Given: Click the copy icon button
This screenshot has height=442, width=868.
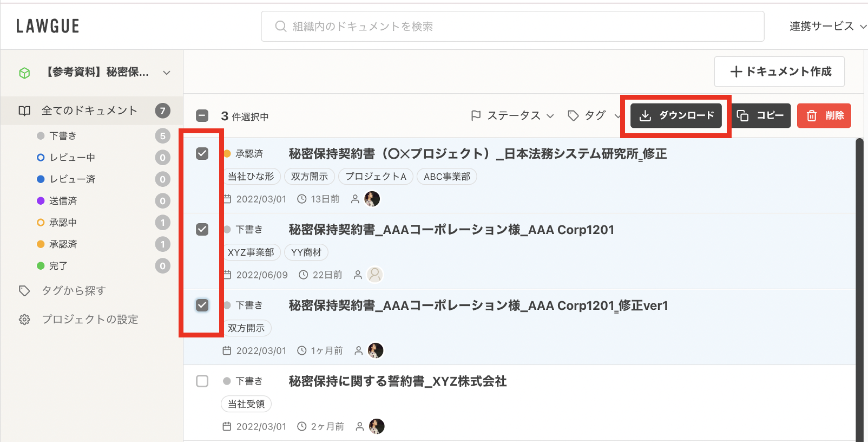Looking at the screenshot, I should point(742,116).
